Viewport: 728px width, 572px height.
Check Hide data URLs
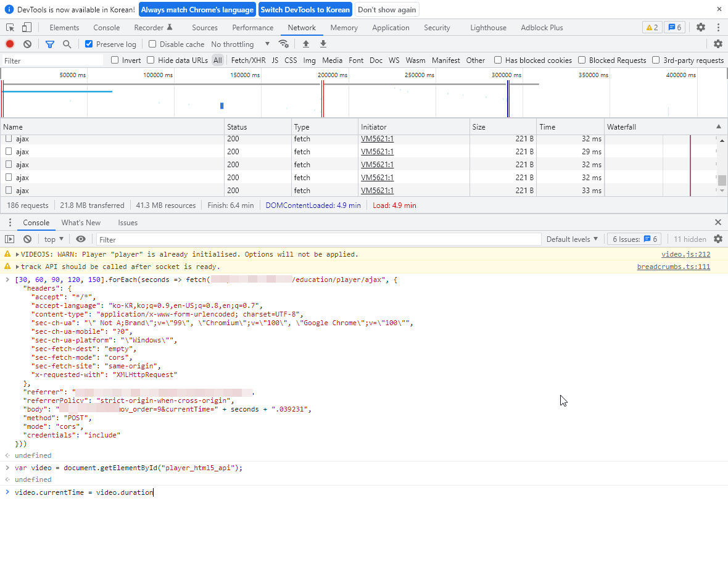pos(151,60)
